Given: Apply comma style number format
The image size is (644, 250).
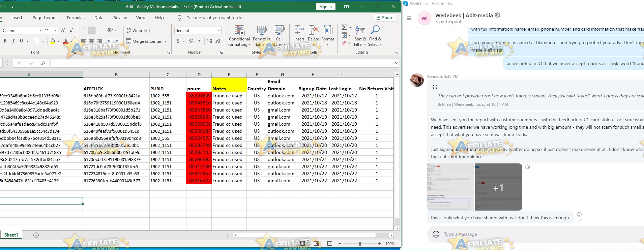Looking at the screenshot, I should [199, 41].
